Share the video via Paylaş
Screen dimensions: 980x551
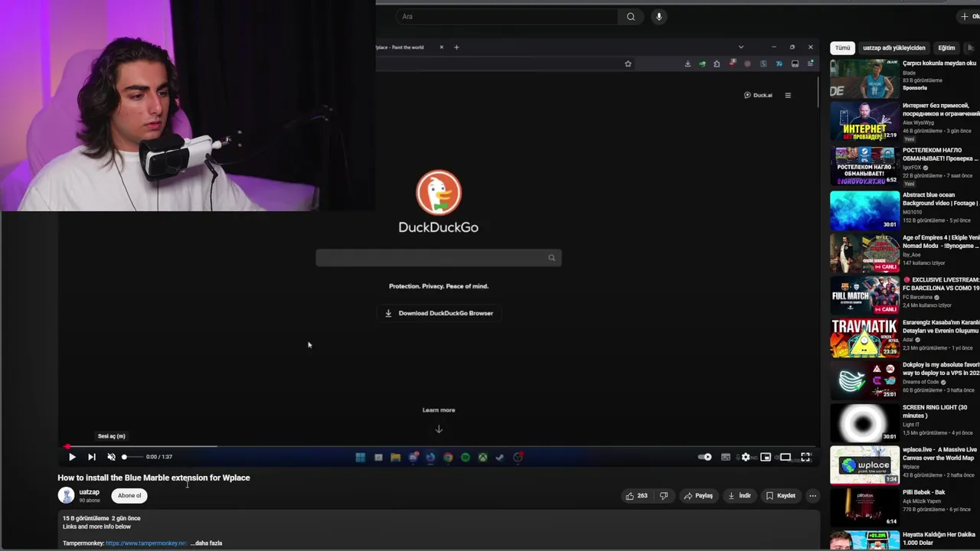[x=697, y=496]
